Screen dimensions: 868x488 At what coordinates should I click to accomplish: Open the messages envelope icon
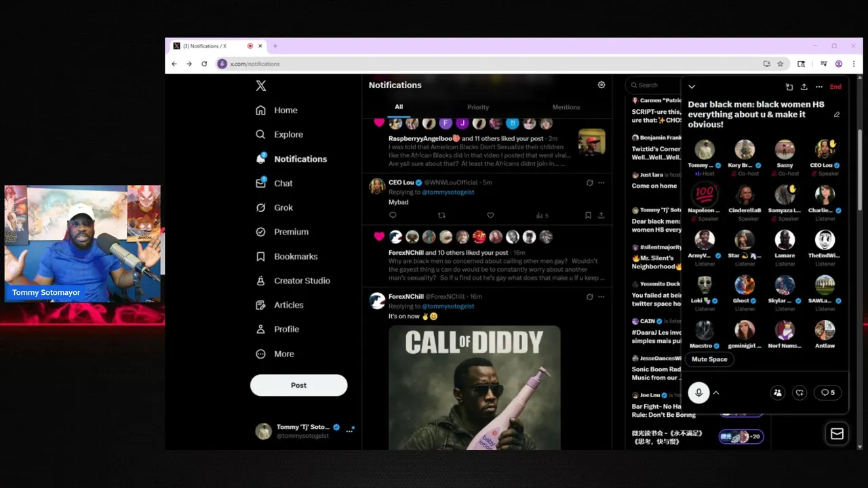pos(837,434)
